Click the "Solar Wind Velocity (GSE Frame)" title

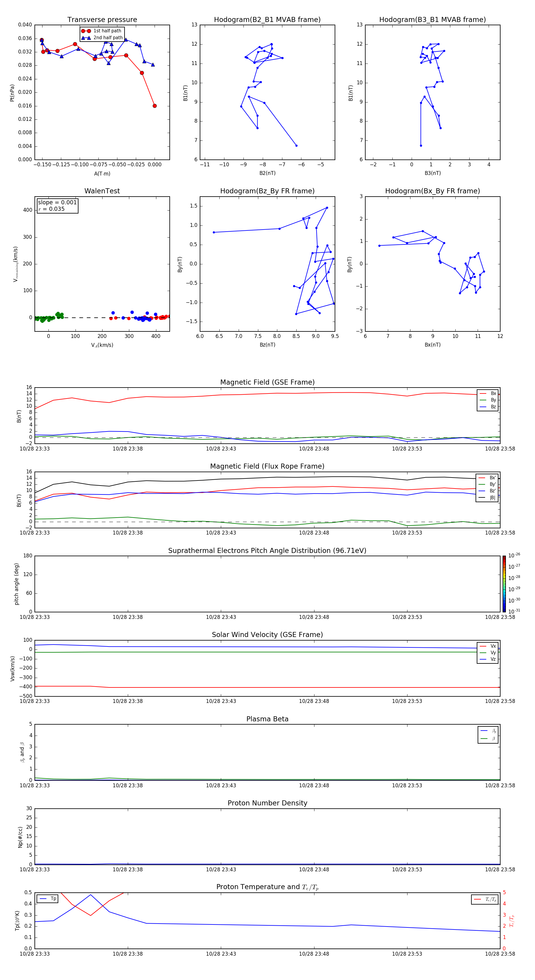267,635
